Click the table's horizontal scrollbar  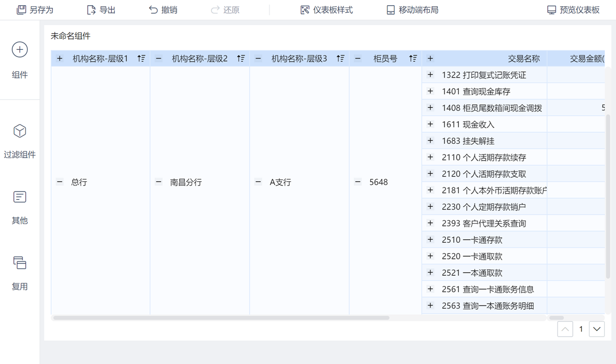click(x=221, y=318)
